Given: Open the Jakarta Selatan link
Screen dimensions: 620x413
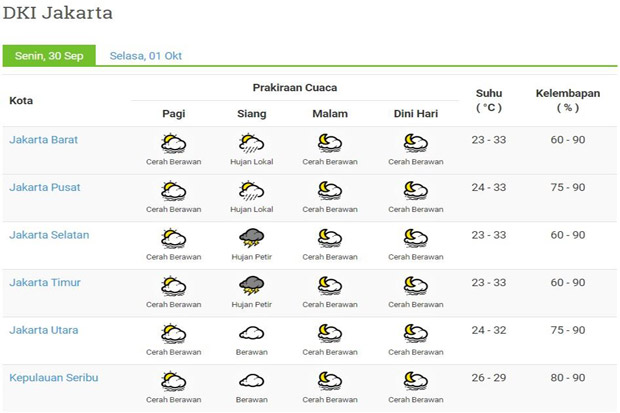Looking at the screenshot, I should click(x=49, y=235).
